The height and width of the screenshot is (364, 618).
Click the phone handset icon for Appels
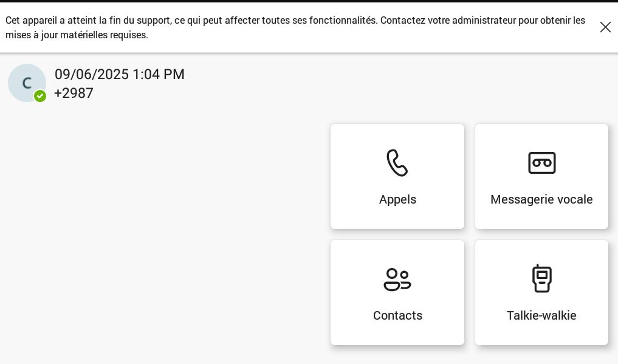coord(397,163)
